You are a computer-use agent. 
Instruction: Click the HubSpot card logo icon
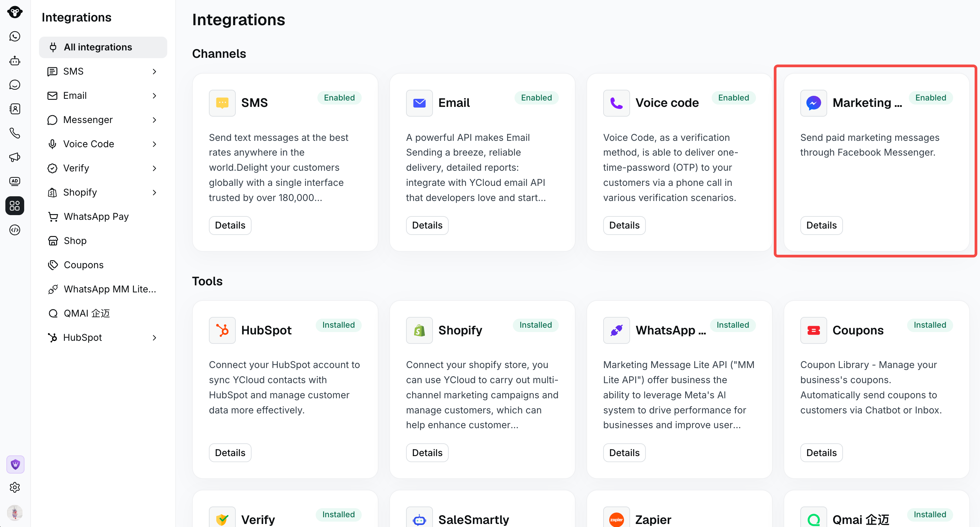point(222,330)
